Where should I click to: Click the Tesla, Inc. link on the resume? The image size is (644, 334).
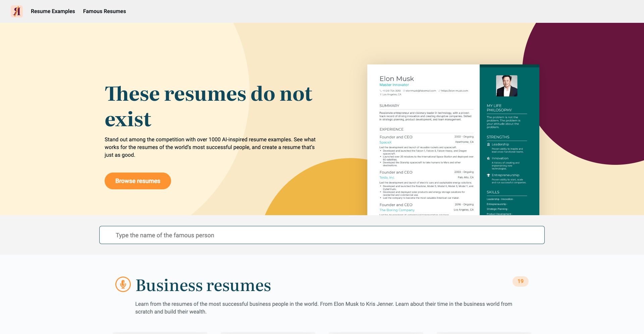pos(387,178)
